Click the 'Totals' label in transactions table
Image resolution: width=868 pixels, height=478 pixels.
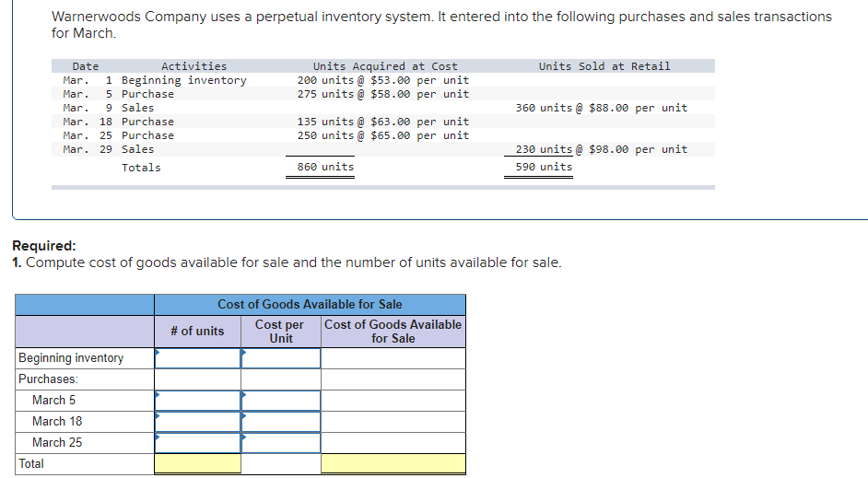click(141, 168)
